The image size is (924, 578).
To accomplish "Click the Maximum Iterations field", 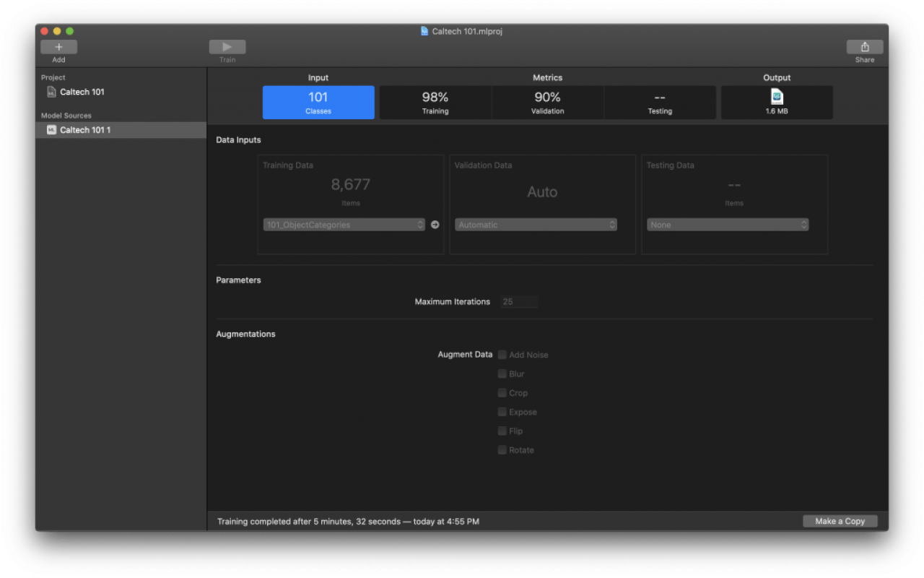I will [520, 302].
